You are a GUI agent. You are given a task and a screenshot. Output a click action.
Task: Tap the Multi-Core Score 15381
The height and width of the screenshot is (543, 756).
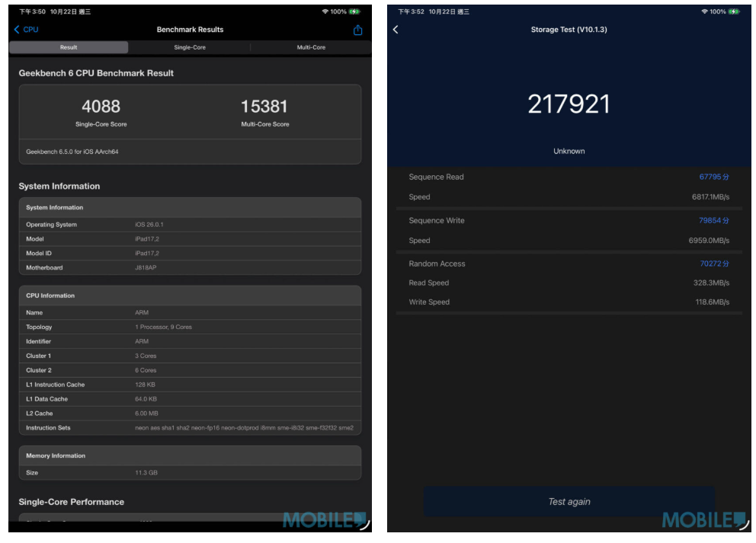tap(264, 107)
